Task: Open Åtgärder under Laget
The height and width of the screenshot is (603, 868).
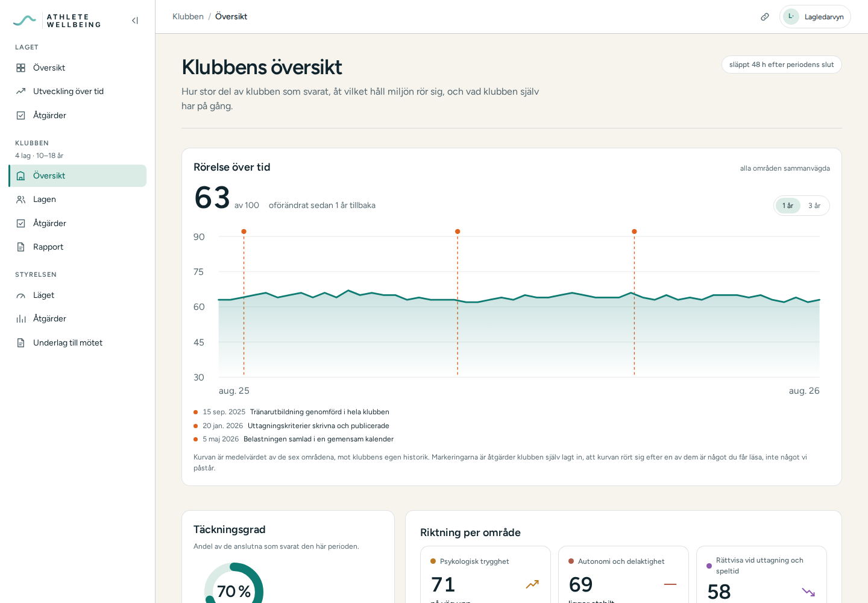Action: click(x=77, y=115)
